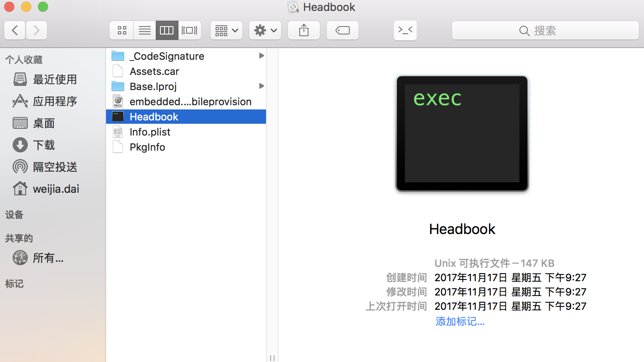Expand the _CodeSignature folder arrow
The width and height of the screenshot is (644, 362).
coord(261,56)
